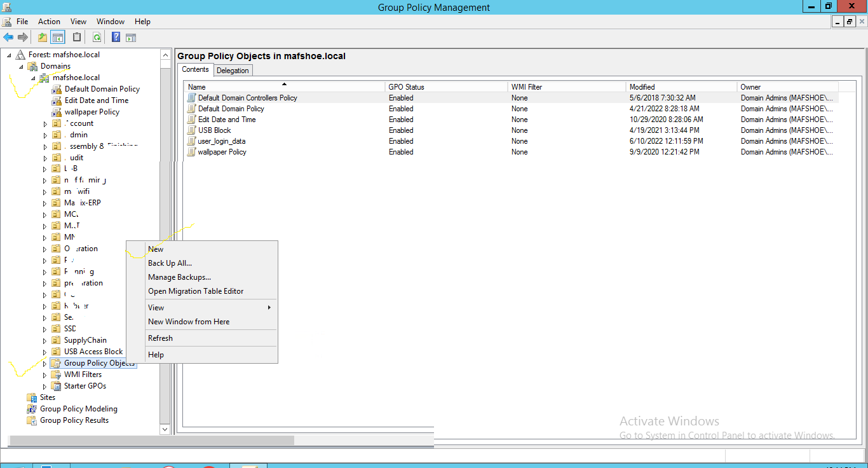Click the tree pane scroll-up arrow
This screenshot has height=468, width=868.
(x=165, y=55)
